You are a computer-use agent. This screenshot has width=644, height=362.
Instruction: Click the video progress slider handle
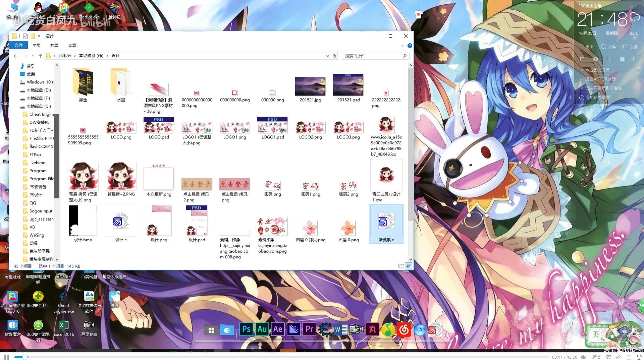pyautogui.click(x=24, y=357)
